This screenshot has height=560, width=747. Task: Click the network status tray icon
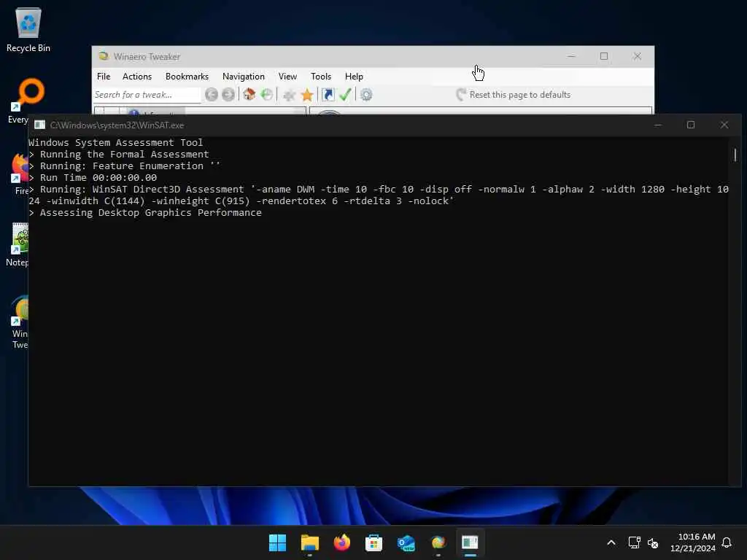634,542
